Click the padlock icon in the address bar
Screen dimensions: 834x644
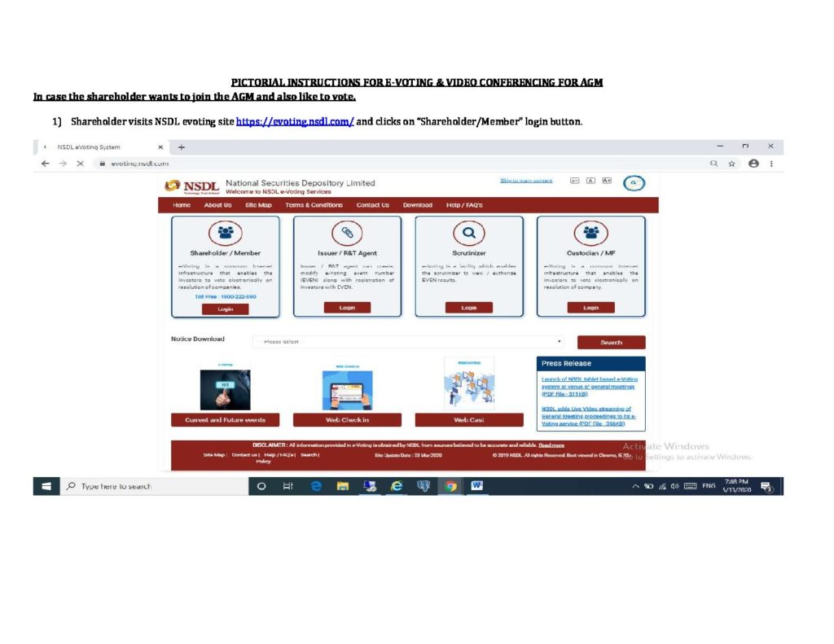point(102,164)
